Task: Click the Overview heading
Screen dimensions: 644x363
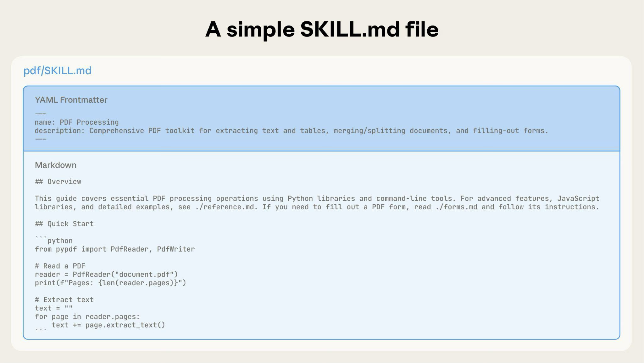Action: (x=58, y=181)
